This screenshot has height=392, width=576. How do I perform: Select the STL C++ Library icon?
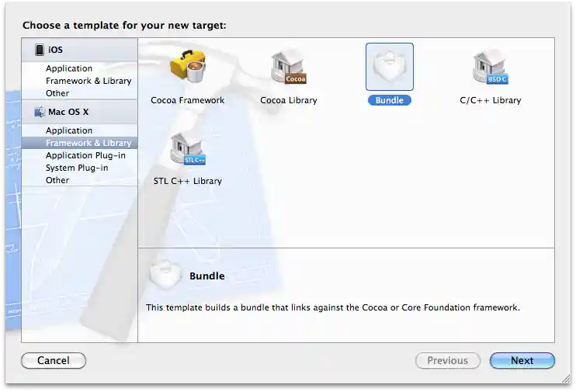188,147
